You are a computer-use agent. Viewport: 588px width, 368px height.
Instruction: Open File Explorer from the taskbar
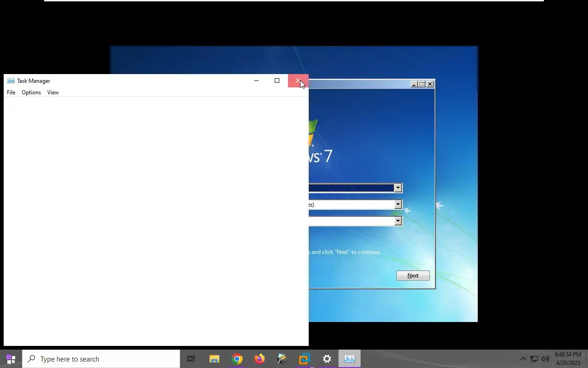click(214, 359)
